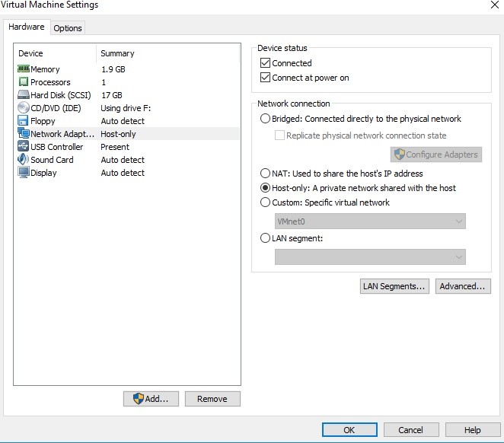Select the Sound Card speaker icon

click(23, 160)
